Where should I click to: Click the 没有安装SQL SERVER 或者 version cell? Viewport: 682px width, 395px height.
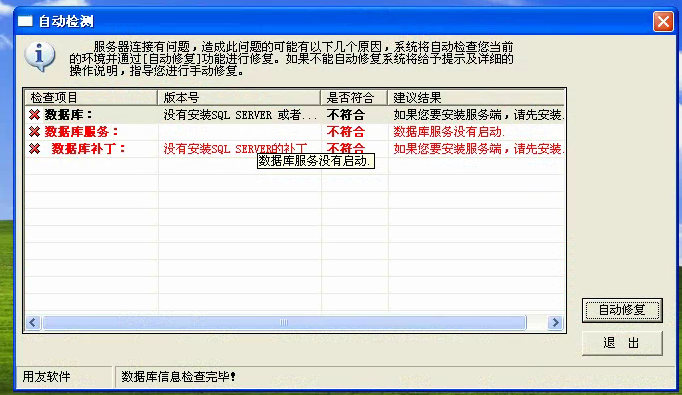240,115
